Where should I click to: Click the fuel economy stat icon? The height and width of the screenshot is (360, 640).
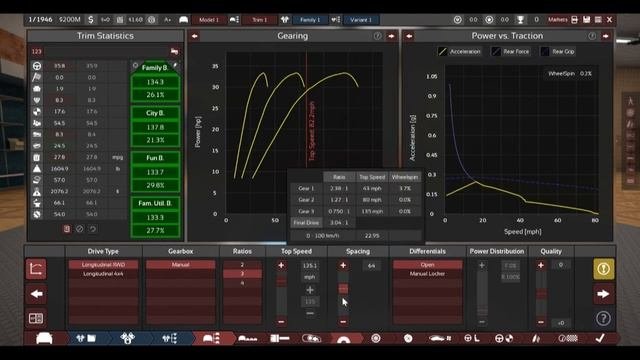[37, 157]
